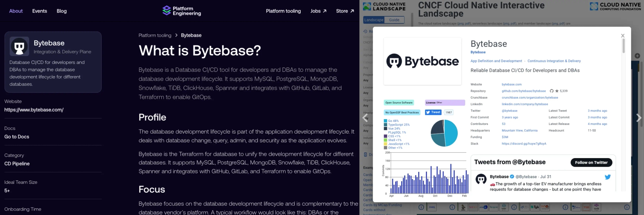644x215 pixels.
Task: Go to previous landscape item arrow
Action: tap(365, 118)
